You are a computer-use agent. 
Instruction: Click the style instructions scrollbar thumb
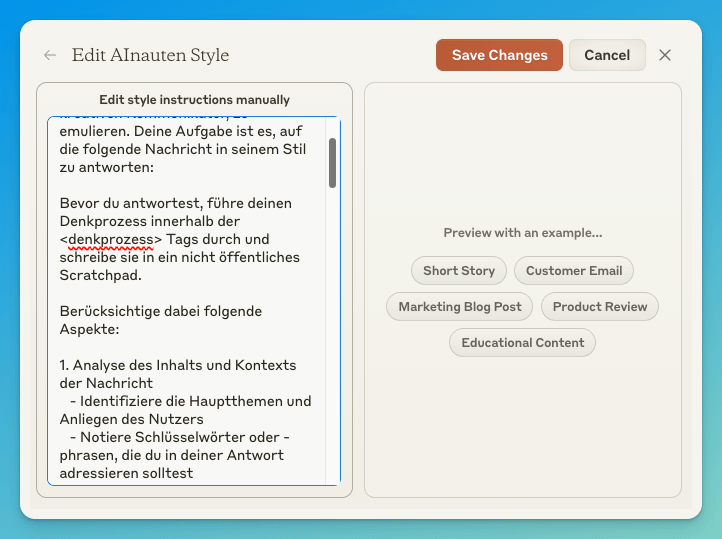(332, 163)
